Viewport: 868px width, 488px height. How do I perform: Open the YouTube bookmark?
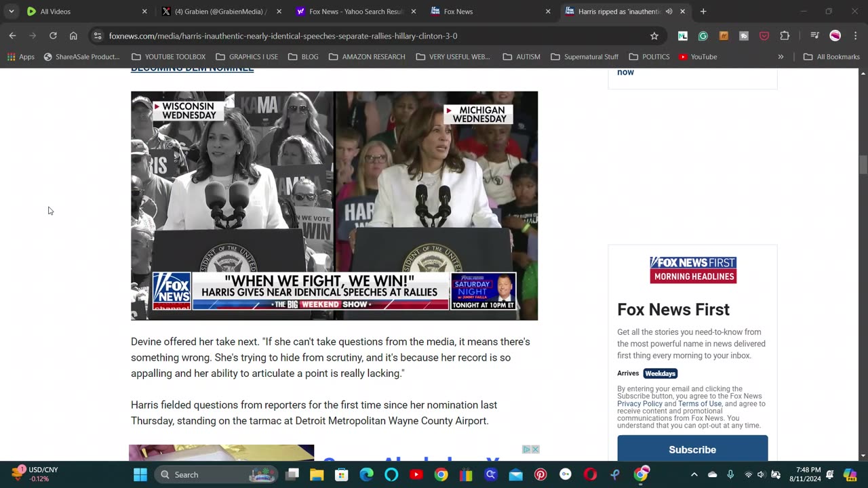[698, 57]
